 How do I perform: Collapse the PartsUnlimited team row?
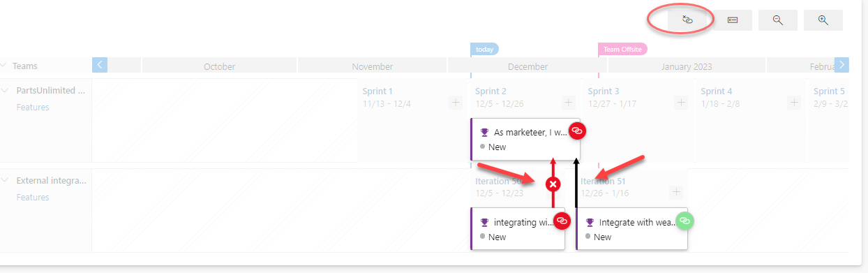(x=3, y=91)
